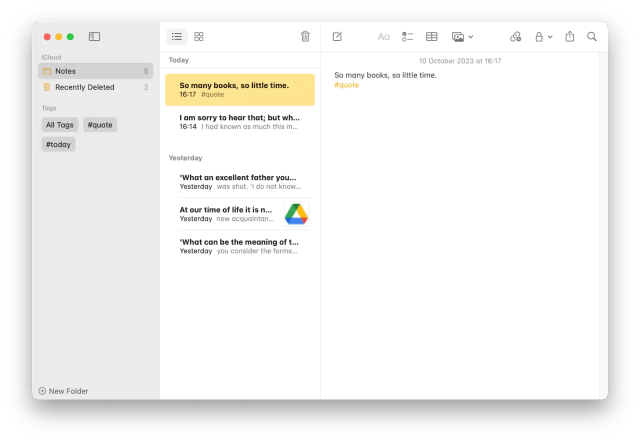Click the note text 'So many books, so little time.'
The width and height of the screenshot is (640, 442).
click(x=385, y=75)
